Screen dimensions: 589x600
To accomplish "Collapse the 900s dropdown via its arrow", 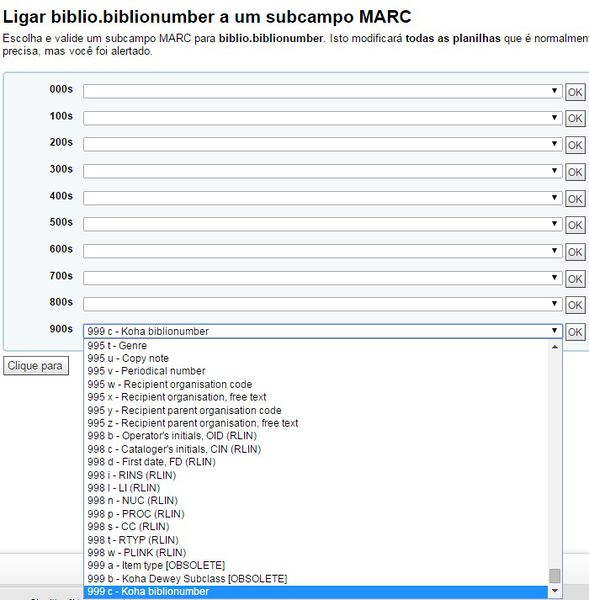I will tap(554, 331).
